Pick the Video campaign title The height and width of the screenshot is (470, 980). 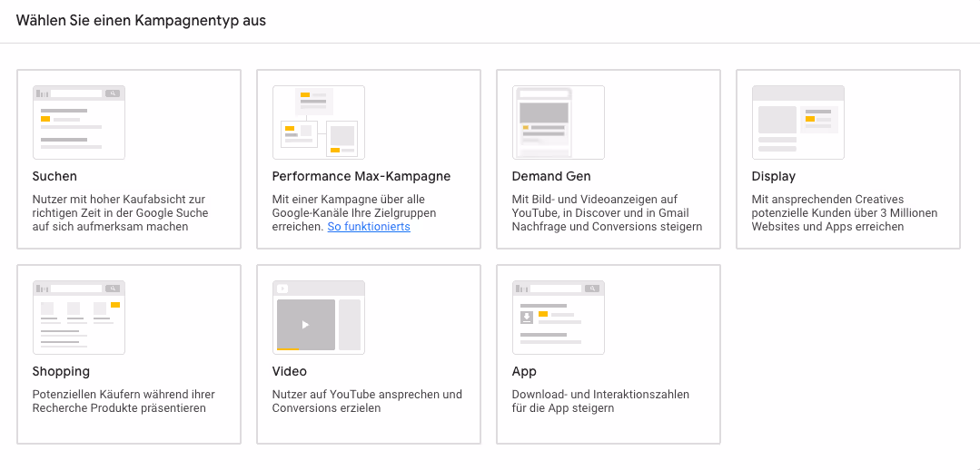290,371
